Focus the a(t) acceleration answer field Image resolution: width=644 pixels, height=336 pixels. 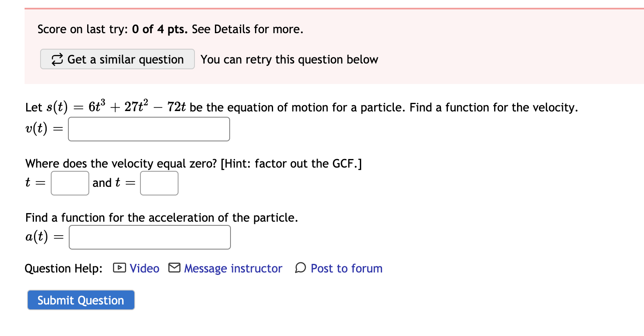click(x=150, y=237)
